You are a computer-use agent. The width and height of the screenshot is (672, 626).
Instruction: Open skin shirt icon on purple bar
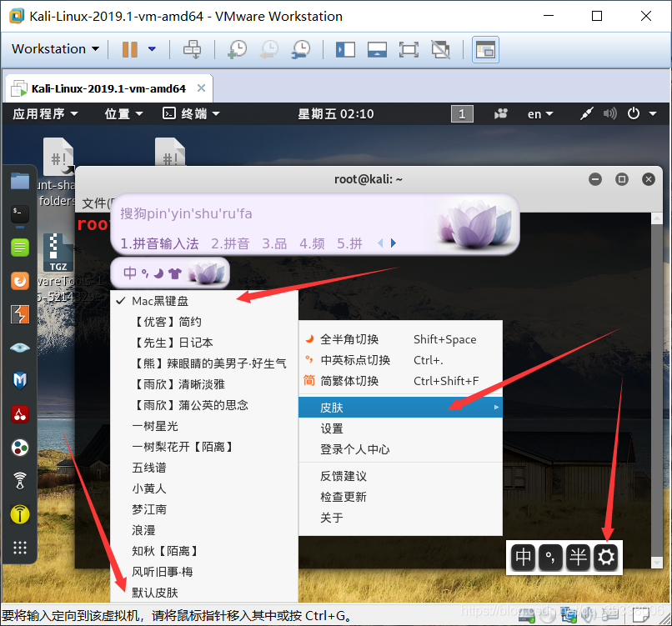click(175, 273)
